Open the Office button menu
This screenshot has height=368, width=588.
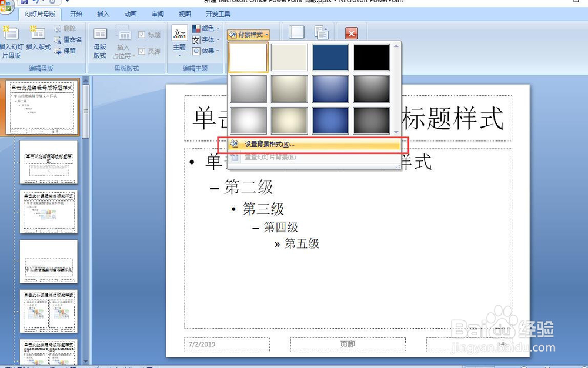click(x=5, y=5)
